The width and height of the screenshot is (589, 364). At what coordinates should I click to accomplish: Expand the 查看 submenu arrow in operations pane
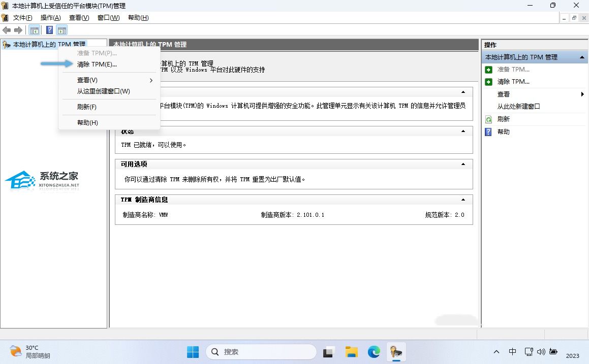[583, 94]
